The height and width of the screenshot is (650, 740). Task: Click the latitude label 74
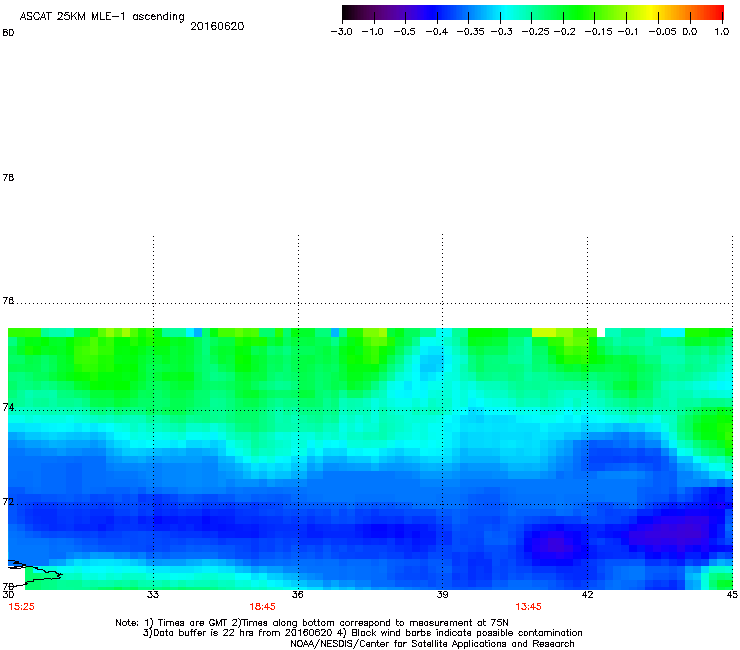click(8, 407)
